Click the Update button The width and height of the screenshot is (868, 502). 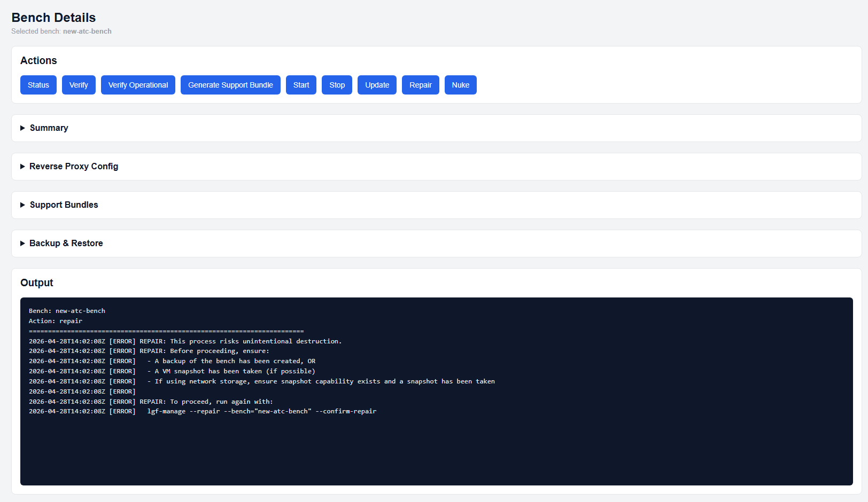click(x=377, y=85)
